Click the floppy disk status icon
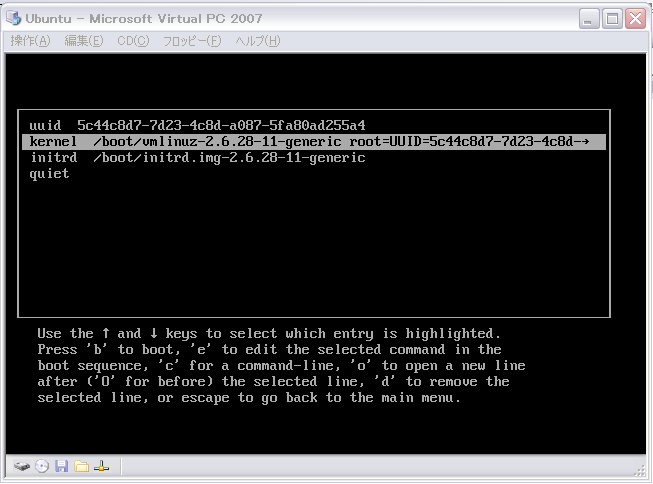653x484 pixels. (62, 466)
